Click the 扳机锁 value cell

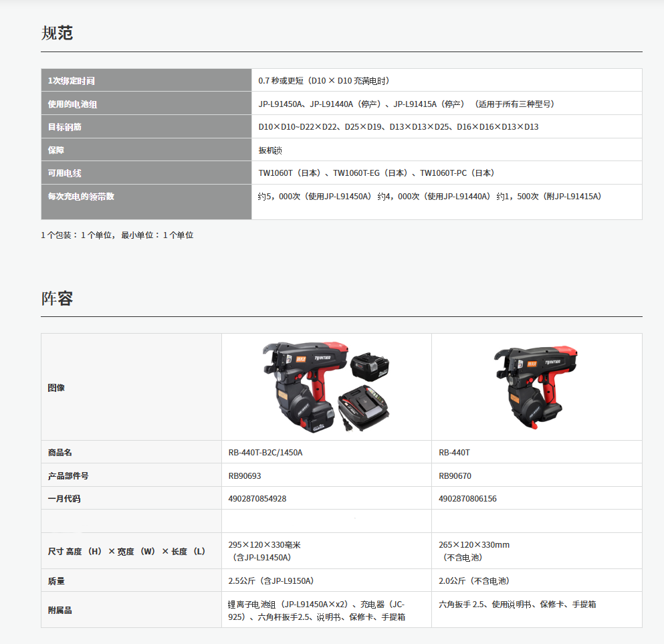click(270, 150)
